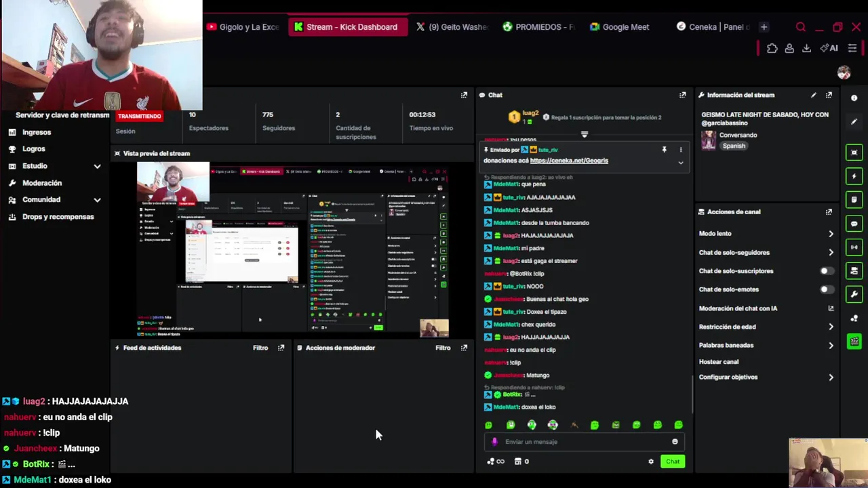Image resolution: width=868 pixels, height=488 pixels.
Task: Open the emoji picker in message box
Action: coord(675,442)
